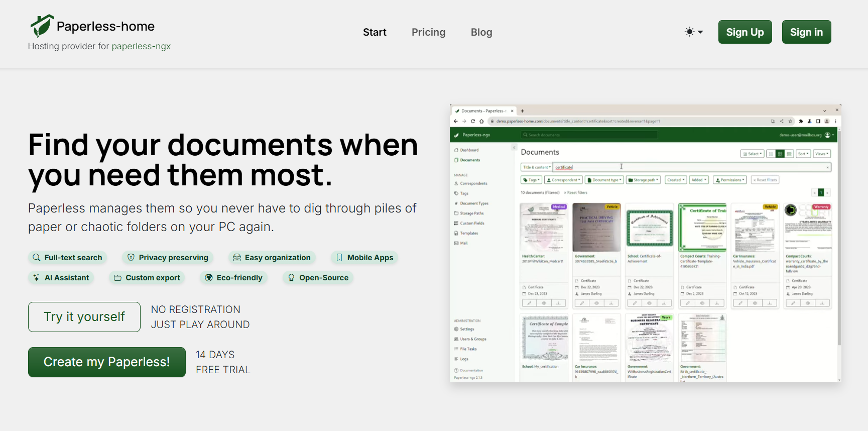The width and height of the screenshot is (868, 431).
Task: Click the globe icon on Eco-friendly badge
Action: [209, 278]
